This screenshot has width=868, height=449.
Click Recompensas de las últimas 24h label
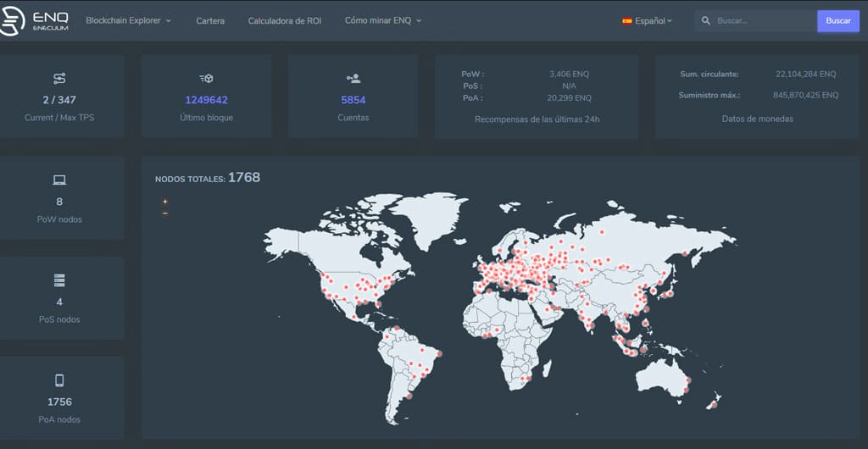click(x=537, y=119)
